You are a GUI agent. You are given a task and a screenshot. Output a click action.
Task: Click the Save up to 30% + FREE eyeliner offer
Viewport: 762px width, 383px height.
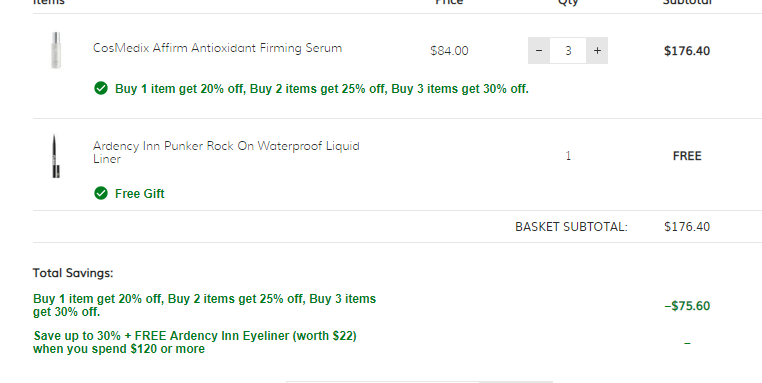[194, 342]
